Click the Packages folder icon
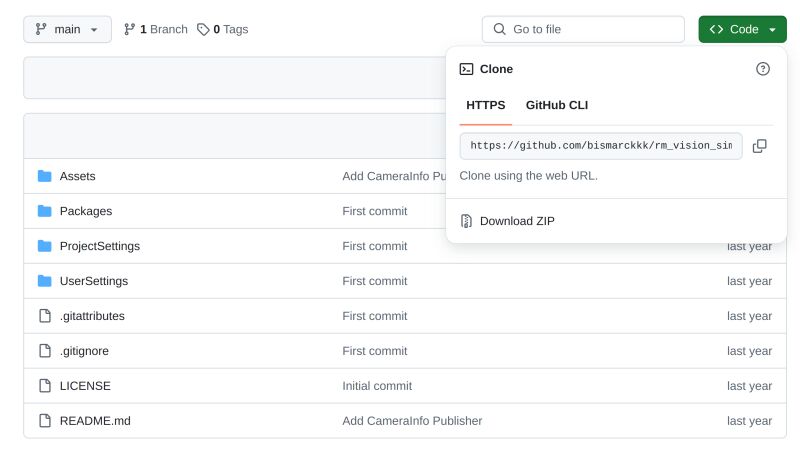Viewport: 800px width, 449px height. [x=44, y=211]
